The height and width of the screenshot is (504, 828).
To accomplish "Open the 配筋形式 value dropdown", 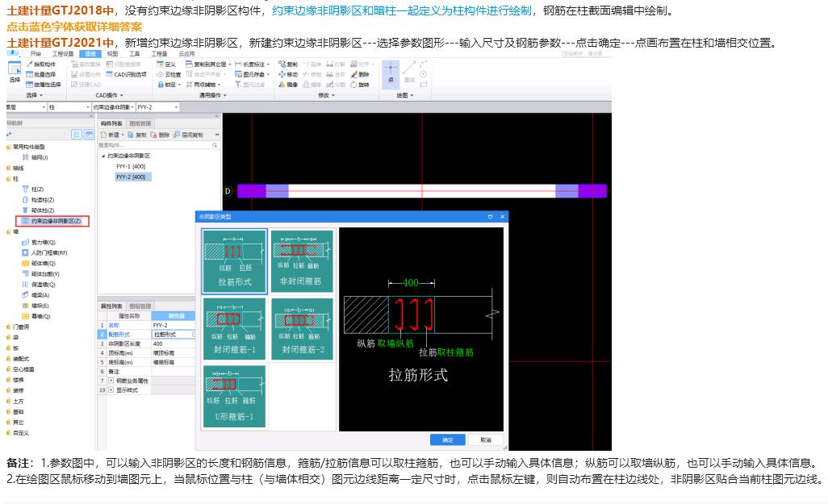I will pyautogui.click(x=193, y=335).
